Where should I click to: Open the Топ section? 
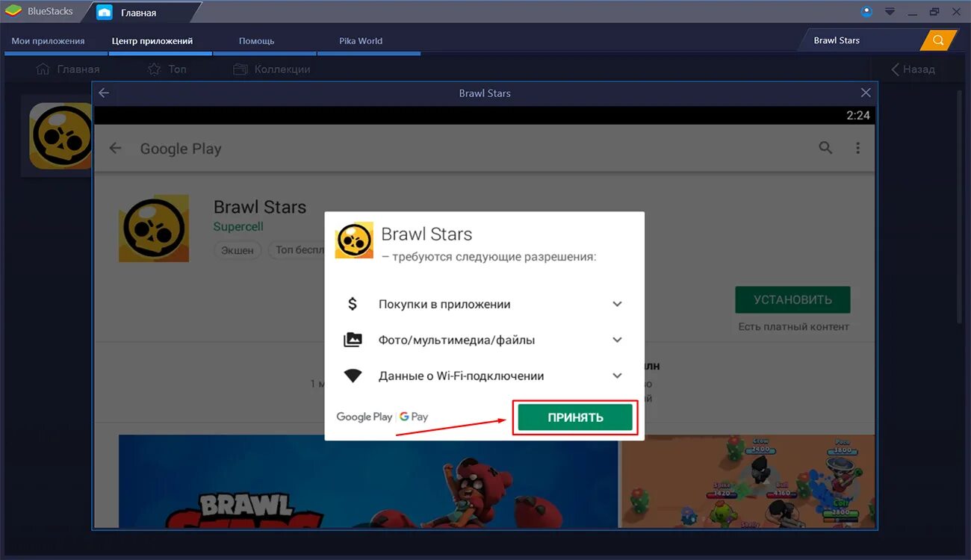tap(167, 69)
